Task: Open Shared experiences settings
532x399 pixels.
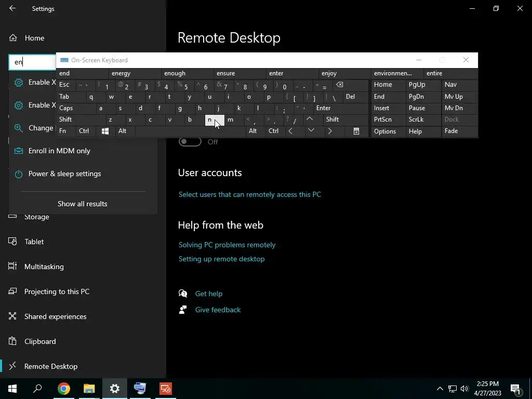Action: pyautogui.click(x=55, y=316)
